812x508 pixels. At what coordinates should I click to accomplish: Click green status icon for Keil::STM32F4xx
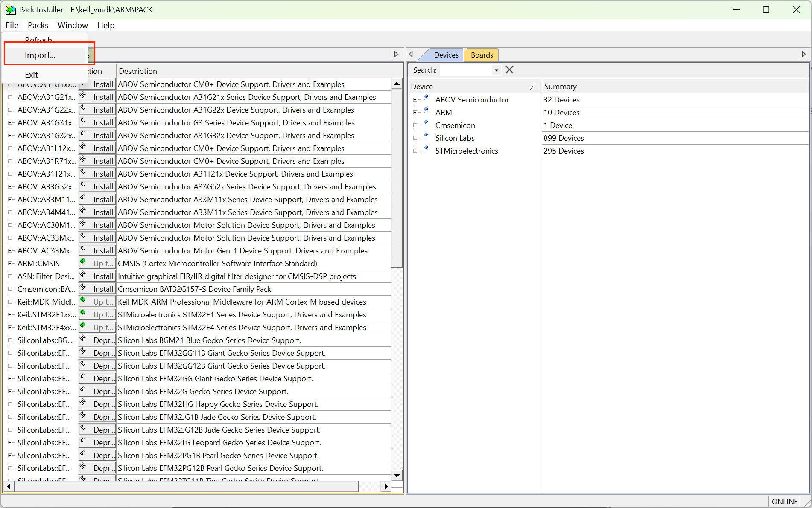click(83, 325)
